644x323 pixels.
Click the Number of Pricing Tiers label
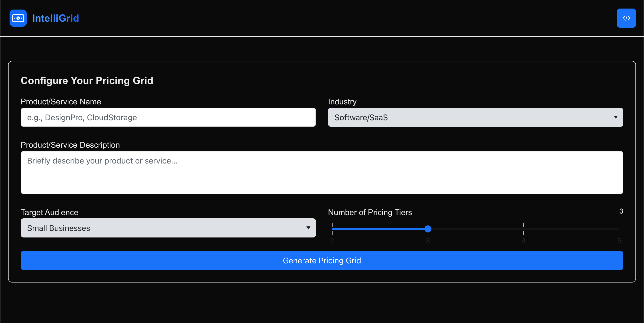(370, 212)
